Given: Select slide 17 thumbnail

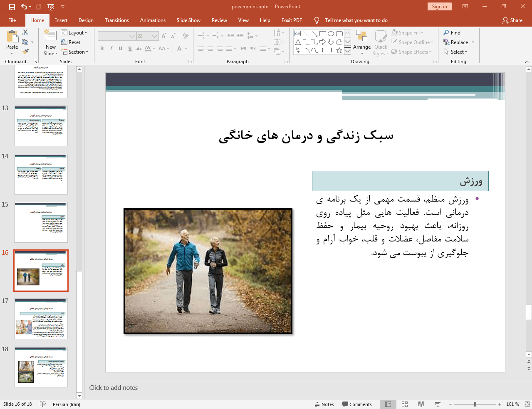Looking at the screenshot, I should click(41, 318).
